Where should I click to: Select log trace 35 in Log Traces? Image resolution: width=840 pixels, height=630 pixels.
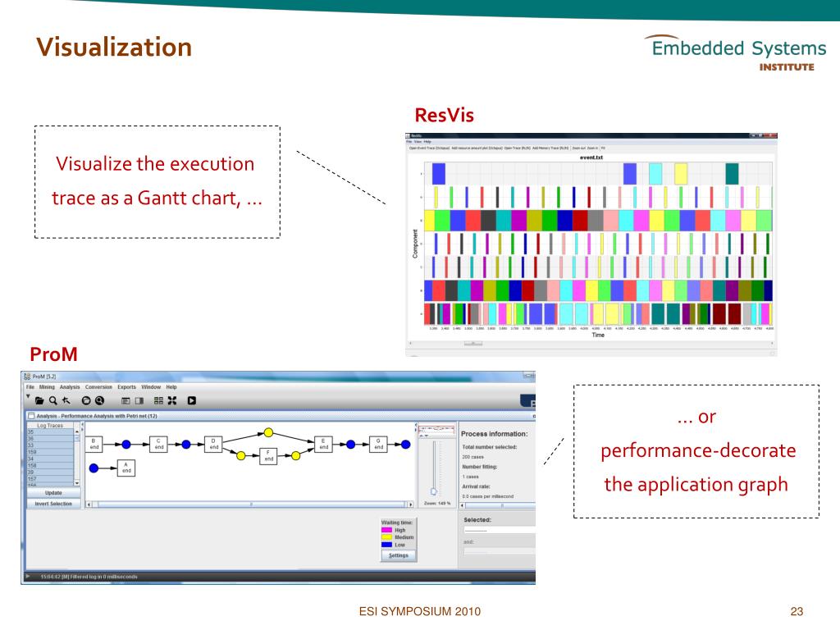[50, 431]
